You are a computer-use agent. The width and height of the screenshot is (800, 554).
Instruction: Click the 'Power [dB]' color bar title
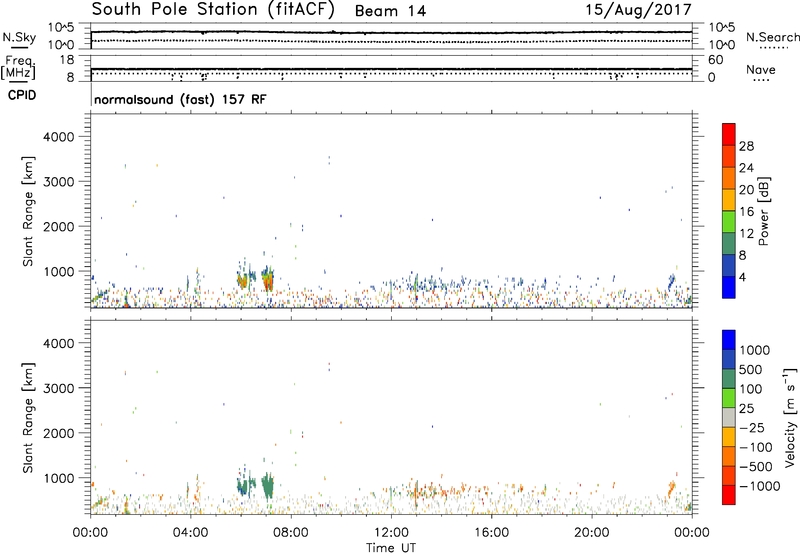click(x=763, y=211)
